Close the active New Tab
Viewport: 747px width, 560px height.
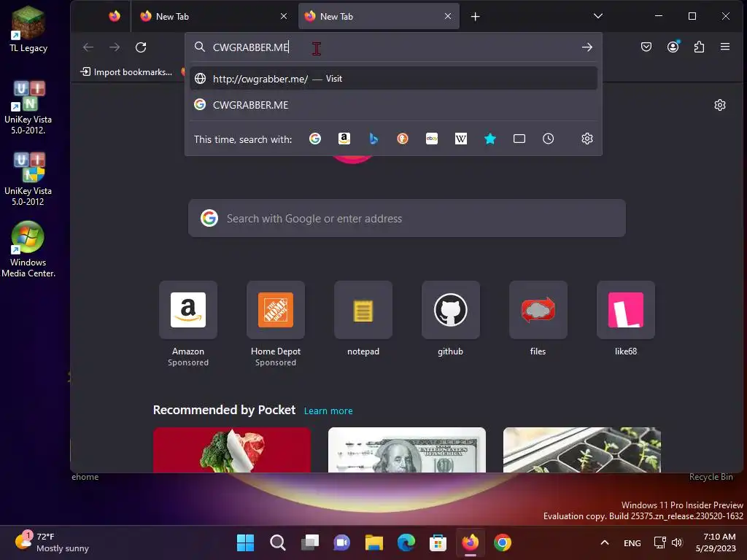tap(448, 16)
